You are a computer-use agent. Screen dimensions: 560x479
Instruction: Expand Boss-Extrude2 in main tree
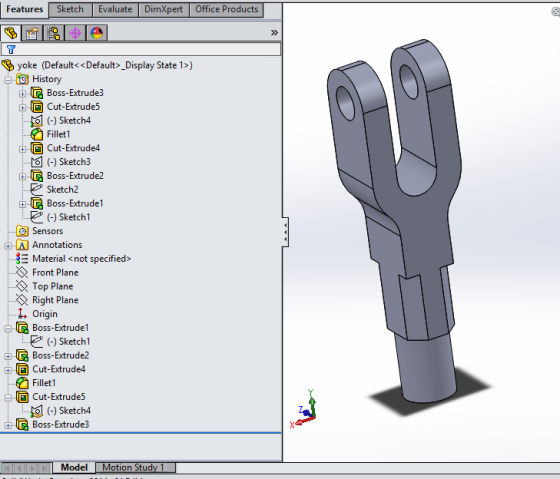pos(8,356)
